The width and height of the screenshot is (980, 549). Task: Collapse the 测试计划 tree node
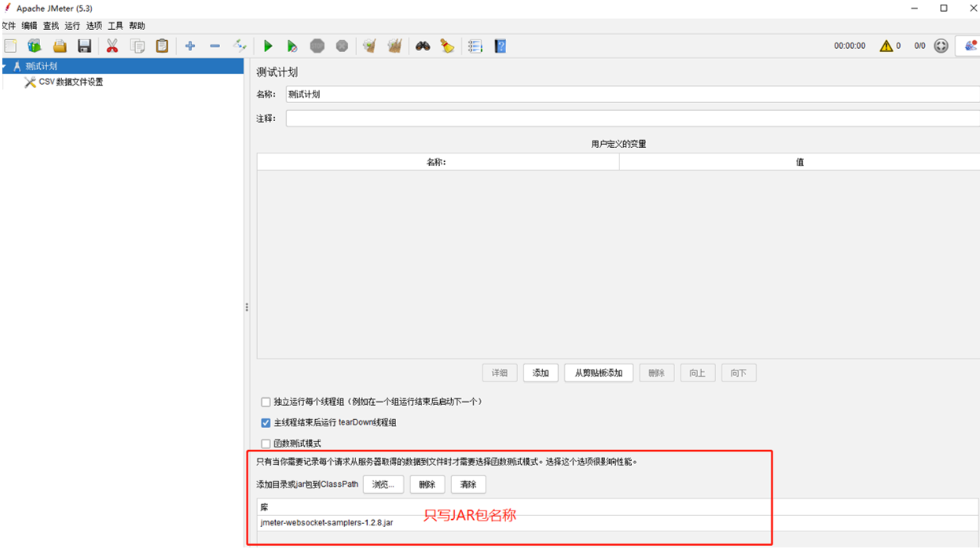[4, 67]
